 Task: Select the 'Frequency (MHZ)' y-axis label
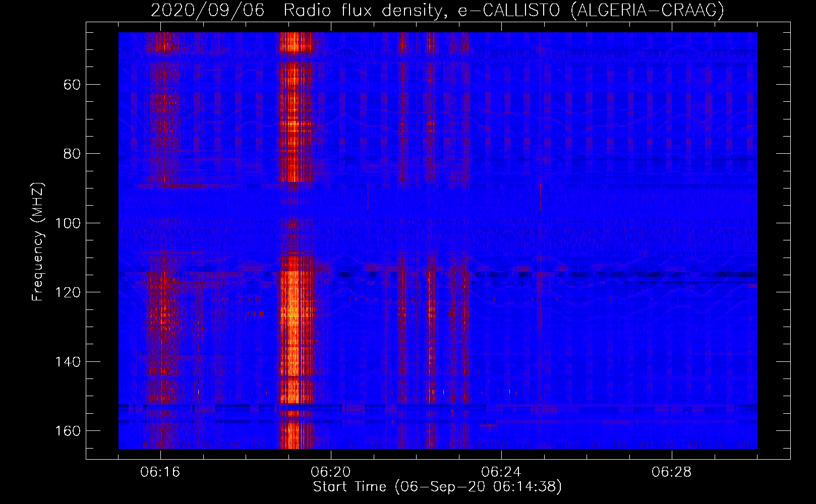tap(38, 241)
